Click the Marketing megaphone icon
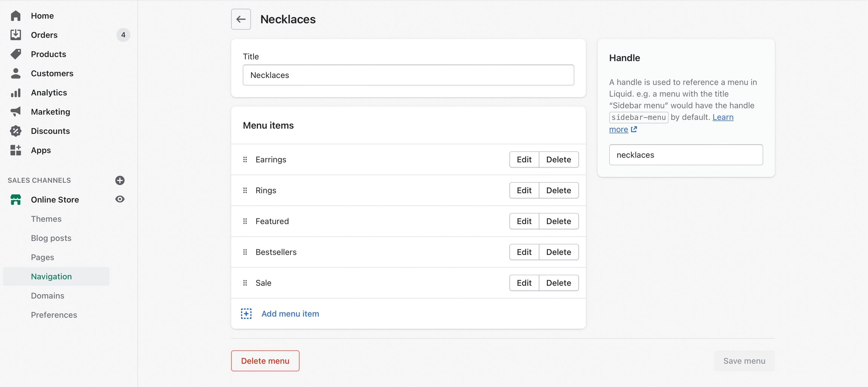 coord(16,112)
